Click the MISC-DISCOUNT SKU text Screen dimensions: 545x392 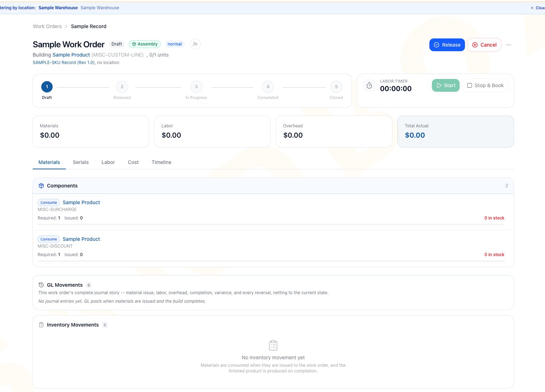(55, 246)
